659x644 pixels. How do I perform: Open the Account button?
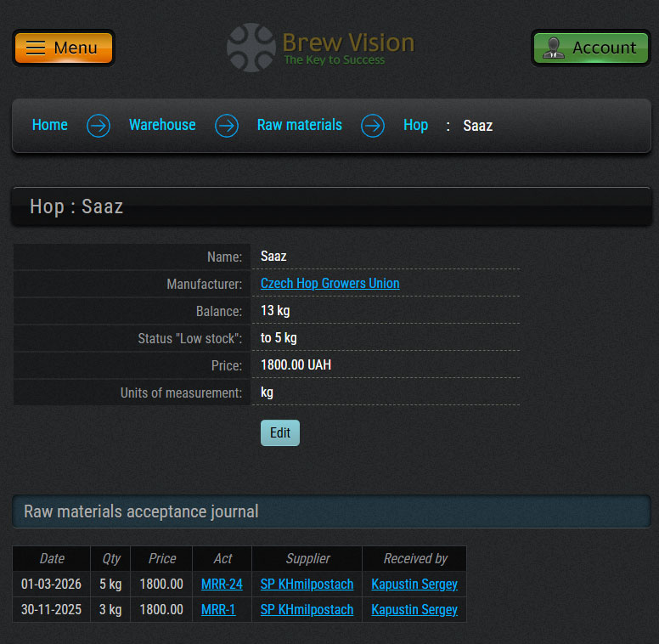(x=590, y=48)
